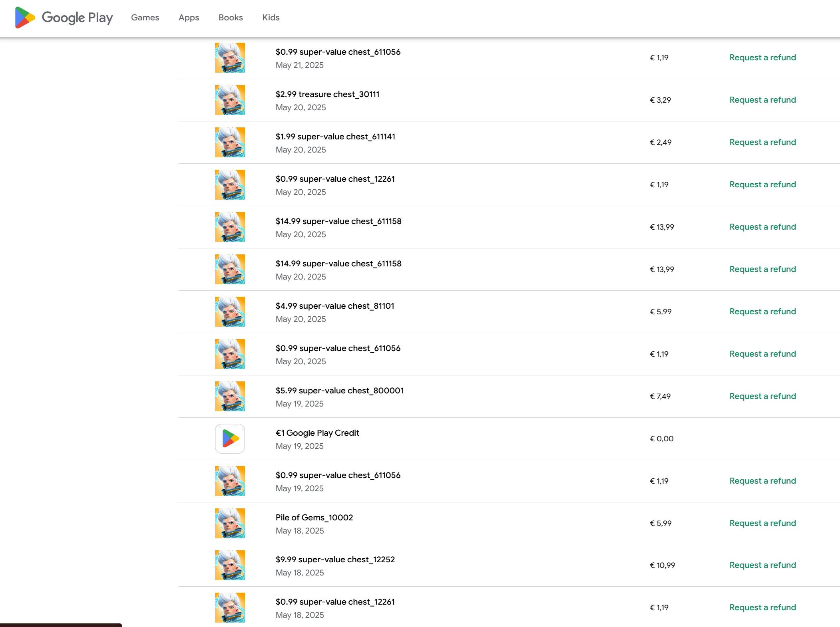Image resolution: width=840 pixels, height=627 pixels.
Task: Open $1.99 super-value chest_611141 purchase title
Action: 335,137
